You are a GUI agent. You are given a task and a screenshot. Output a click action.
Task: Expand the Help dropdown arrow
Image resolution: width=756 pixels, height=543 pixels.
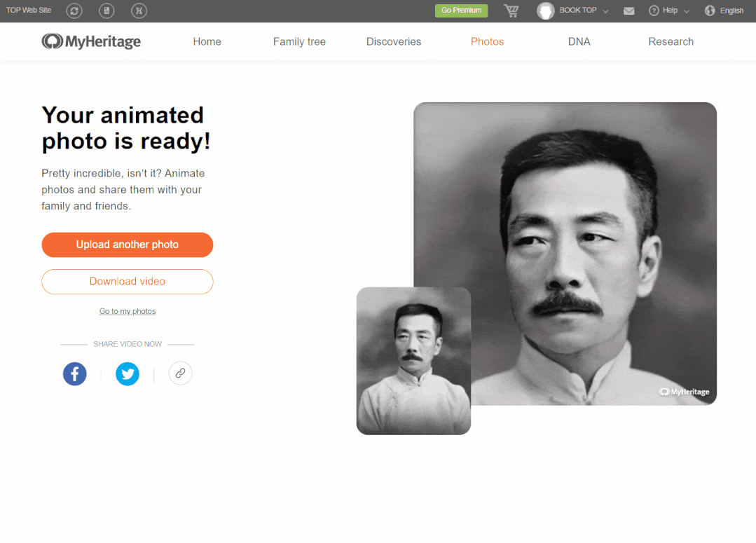coord(687,11)
